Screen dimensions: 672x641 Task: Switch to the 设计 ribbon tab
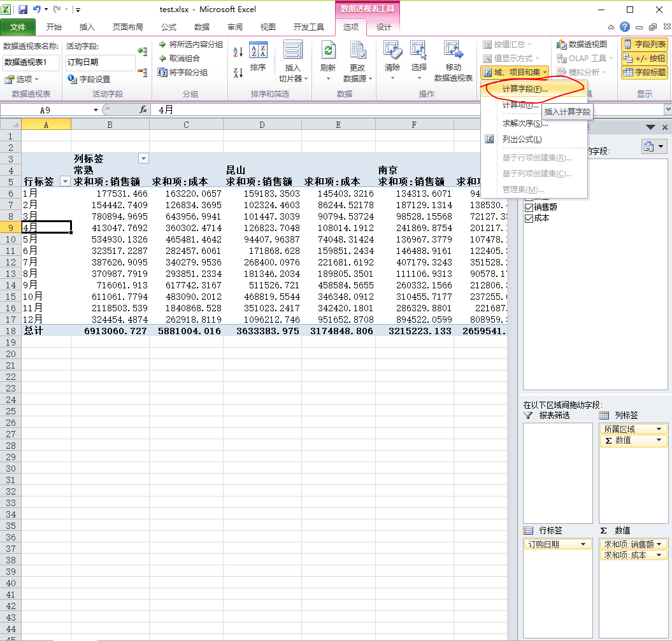384,27
